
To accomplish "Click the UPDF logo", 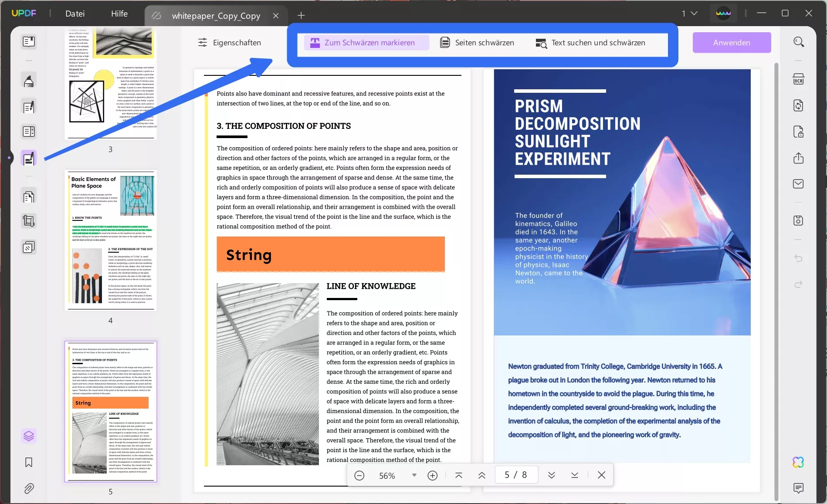I will [24, 13].
